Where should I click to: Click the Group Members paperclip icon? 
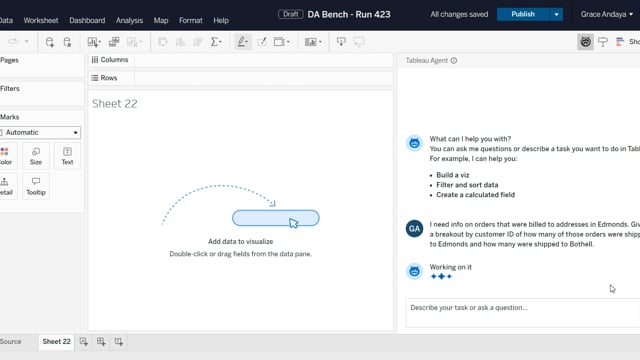[x=262, y=42]
